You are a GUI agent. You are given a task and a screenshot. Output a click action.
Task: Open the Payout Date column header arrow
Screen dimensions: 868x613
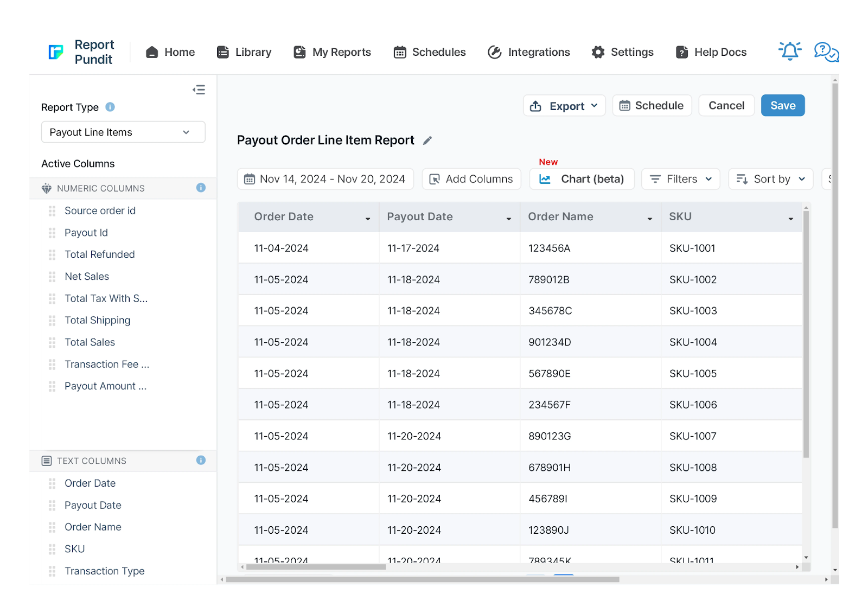(509, 219)
